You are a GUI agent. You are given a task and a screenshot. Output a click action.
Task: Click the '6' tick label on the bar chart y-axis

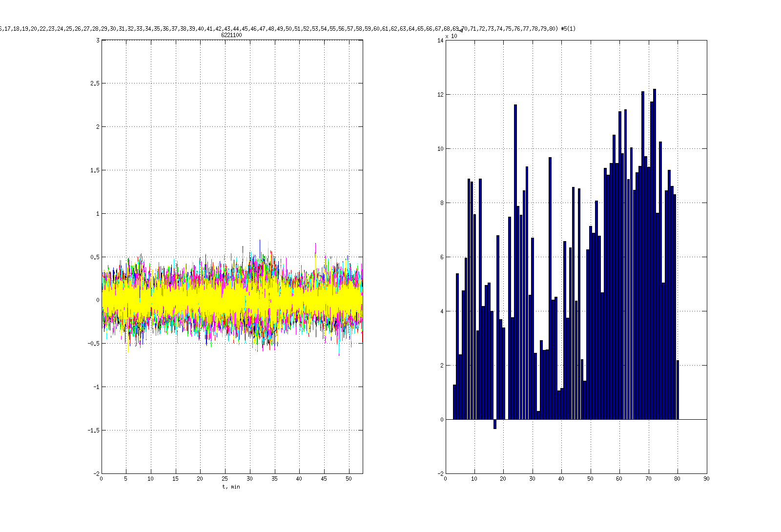pyautogui.click(x=442, y=257)
